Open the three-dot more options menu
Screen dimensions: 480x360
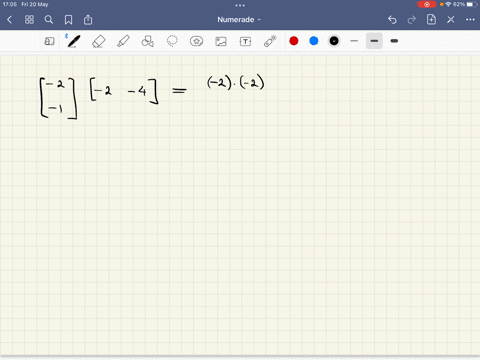coord(470,20)
